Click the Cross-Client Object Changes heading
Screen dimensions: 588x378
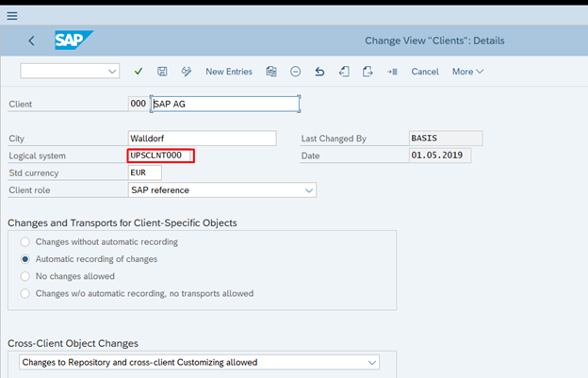coord(73,343)
